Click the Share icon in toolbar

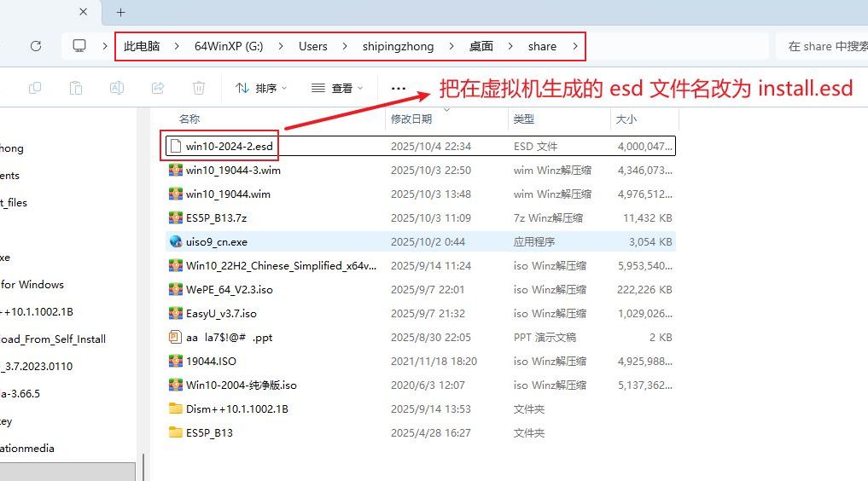tap(158, 88)
